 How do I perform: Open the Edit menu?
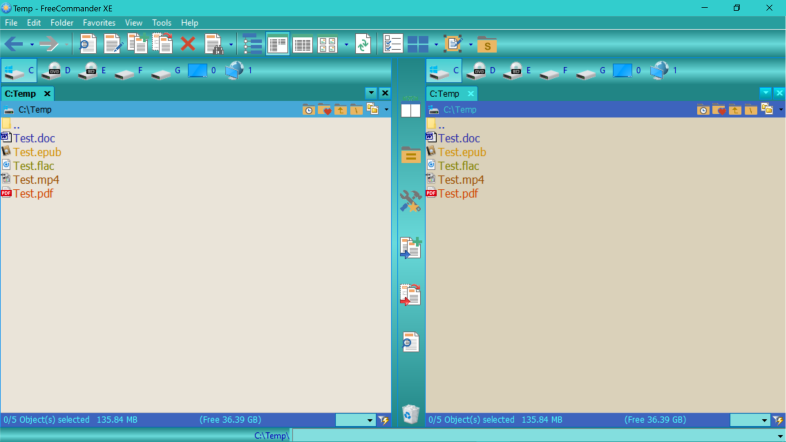click(x=34, y=23)
